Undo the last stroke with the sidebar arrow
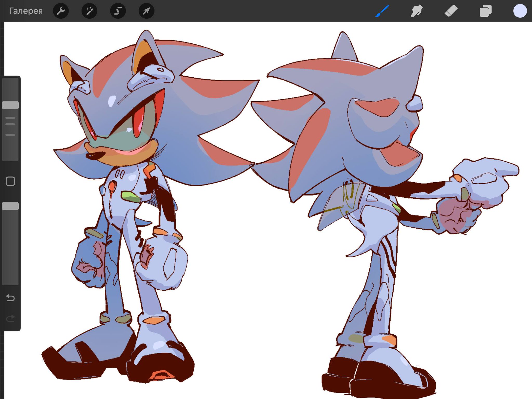The image size is (532, 399). point(10,298)
